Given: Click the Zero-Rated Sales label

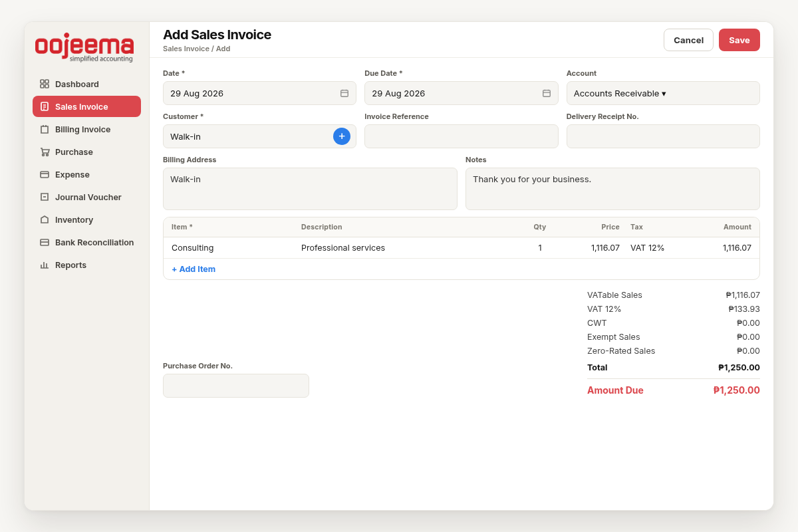Looking at the screenshot, I should click(621, 351).
